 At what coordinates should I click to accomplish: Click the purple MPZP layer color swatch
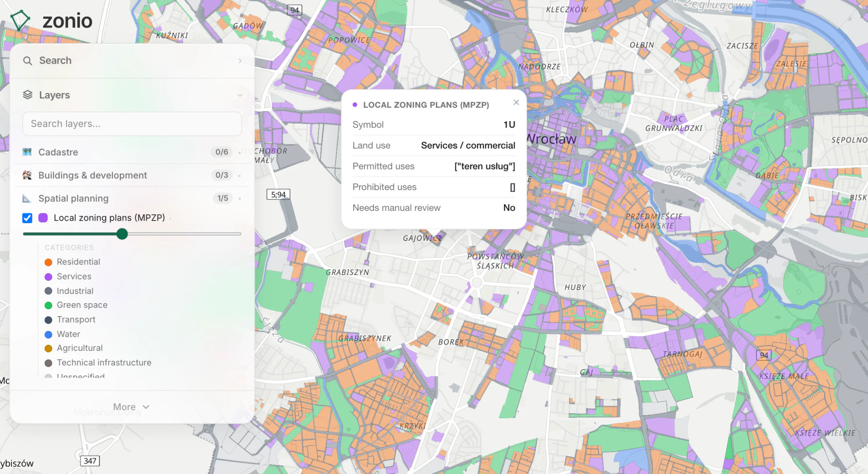click(x=43, y=218)
